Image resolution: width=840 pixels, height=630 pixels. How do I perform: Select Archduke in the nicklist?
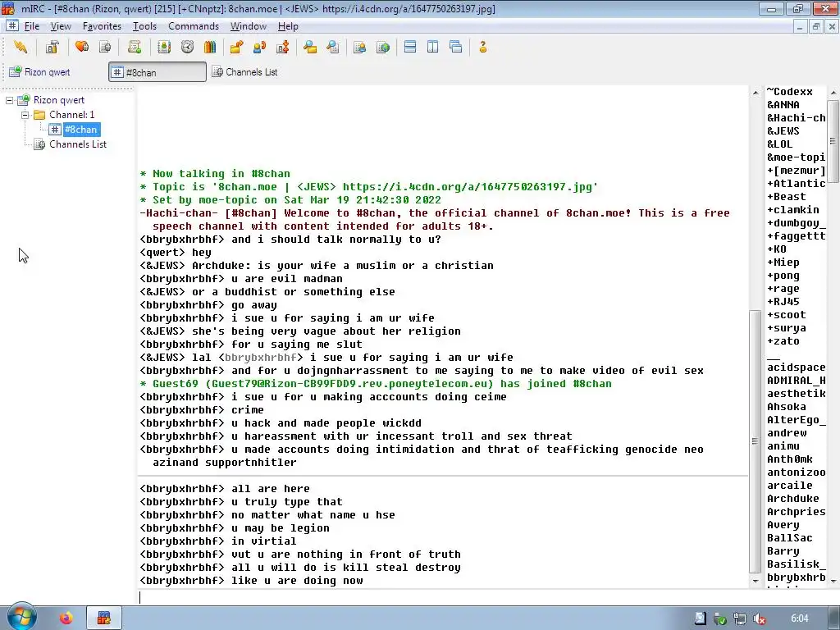click(793, 499)
